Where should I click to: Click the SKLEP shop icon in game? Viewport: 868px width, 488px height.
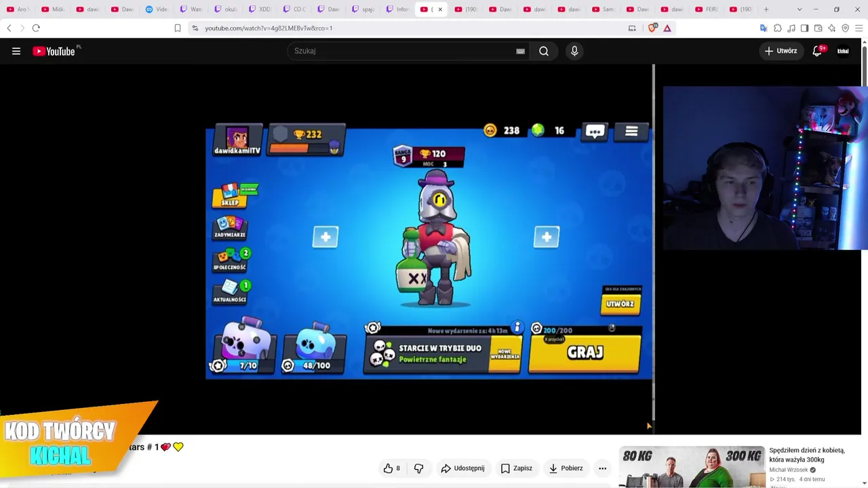point(231,195)
